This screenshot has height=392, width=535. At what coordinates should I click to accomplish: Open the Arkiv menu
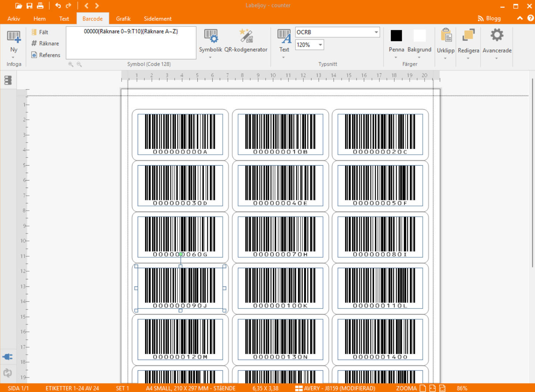14,19
